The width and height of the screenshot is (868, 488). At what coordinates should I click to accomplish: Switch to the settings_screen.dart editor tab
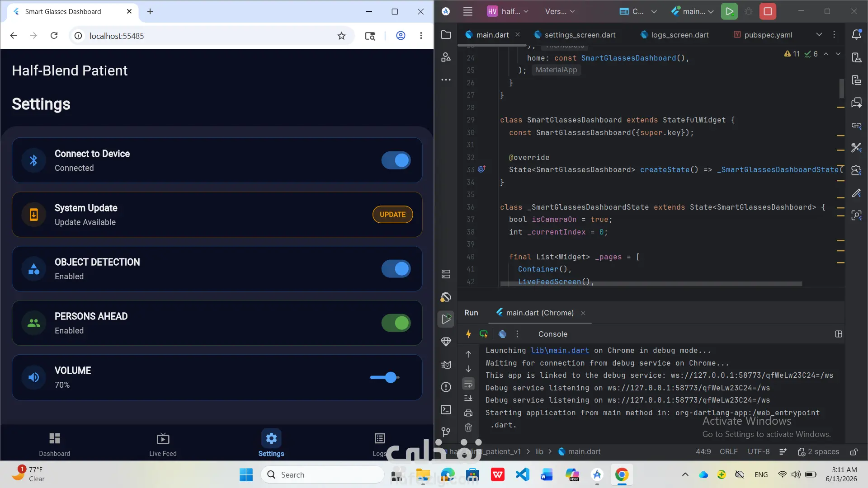click(575, 35)
